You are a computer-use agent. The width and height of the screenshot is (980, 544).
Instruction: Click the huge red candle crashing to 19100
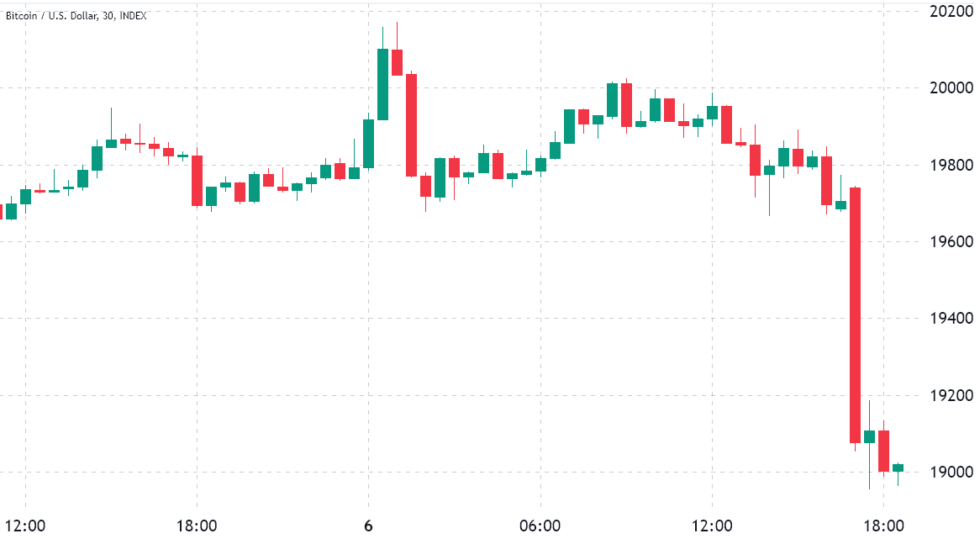(855, 315)
